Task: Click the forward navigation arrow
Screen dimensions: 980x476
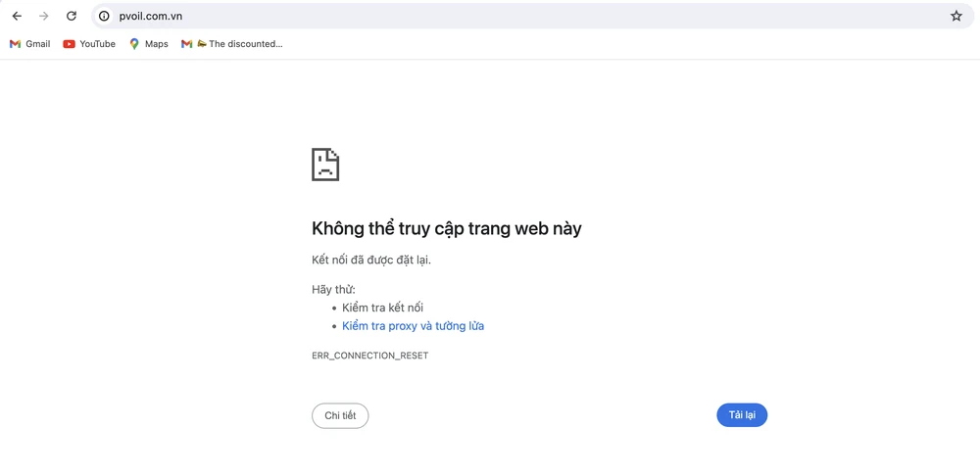Action: [x=44, y=17]
